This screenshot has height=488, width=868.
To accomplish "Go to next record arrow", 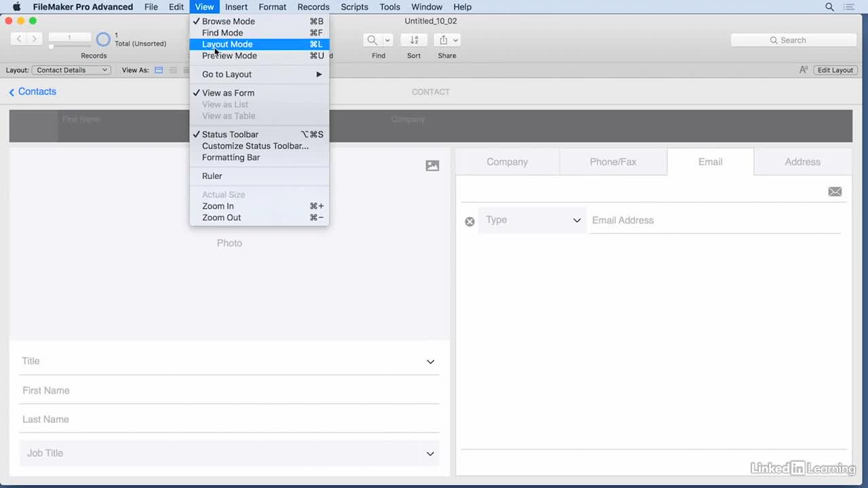I will click(x=34, y=39).
